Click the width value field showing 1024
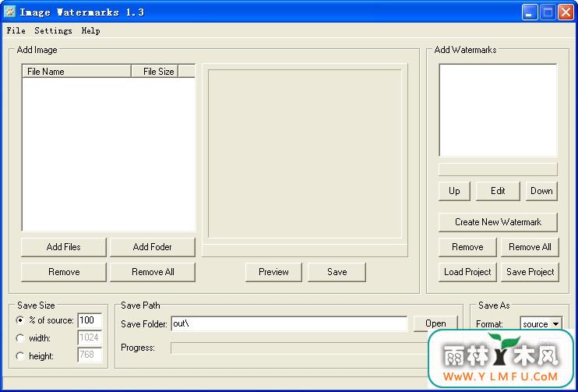The image size is (578, 392). point(90,337)
